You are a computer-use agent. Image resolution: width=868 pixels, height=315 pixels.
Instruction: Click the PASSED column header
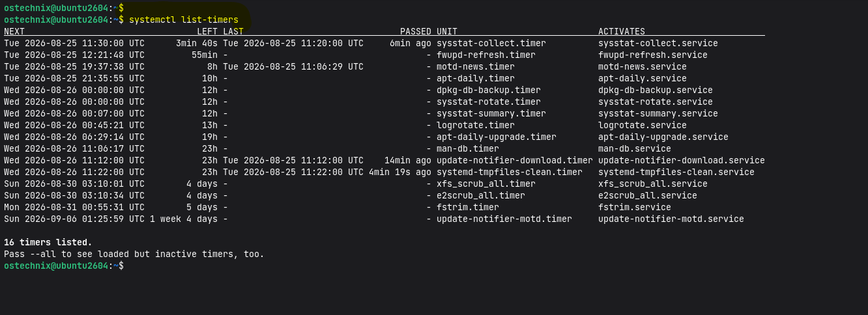pos(416,31)
